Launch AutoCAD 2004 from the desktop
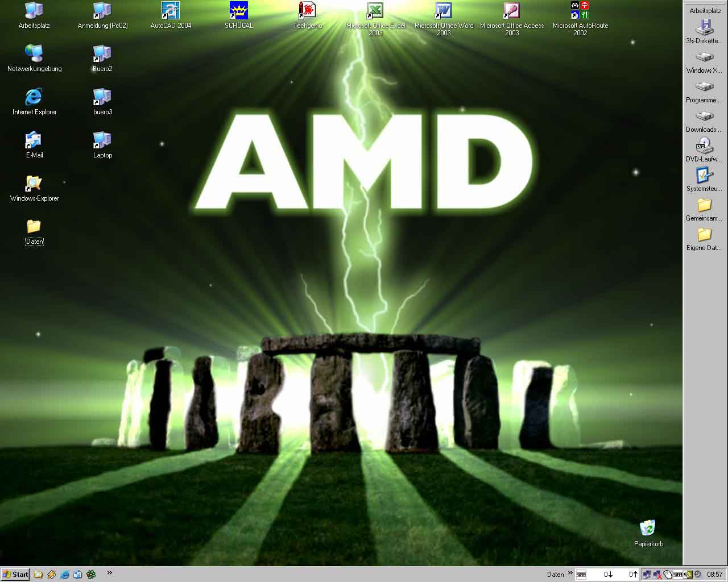Screen dimensions: 728x582 [171, 15]
